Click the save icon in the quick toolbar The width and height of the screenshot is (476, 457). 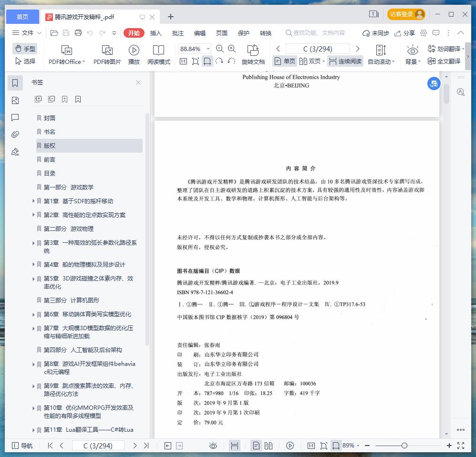pyautogui.click(x=66, y=33)
